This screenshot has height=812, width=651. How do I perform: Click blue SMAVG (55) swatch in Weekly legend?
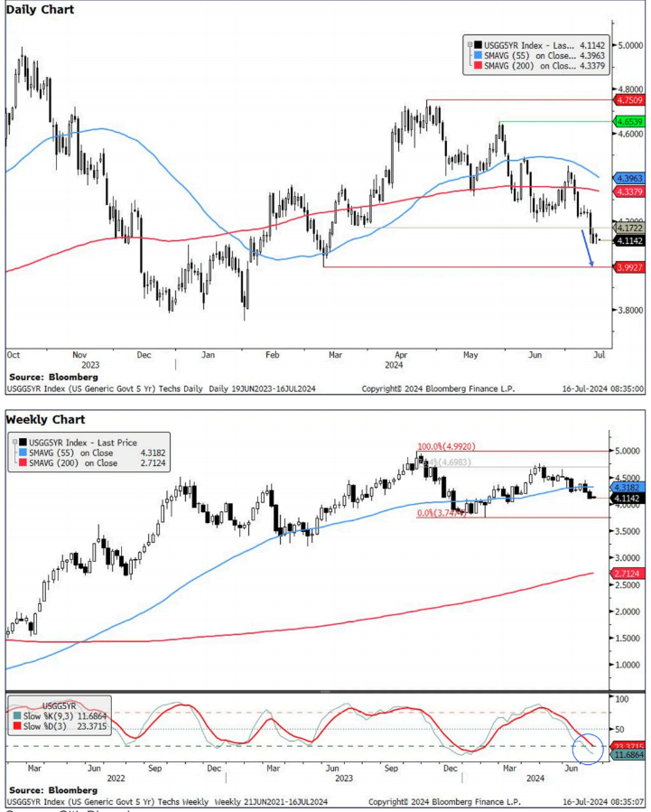pyautogui.click(x=23, y=453)
